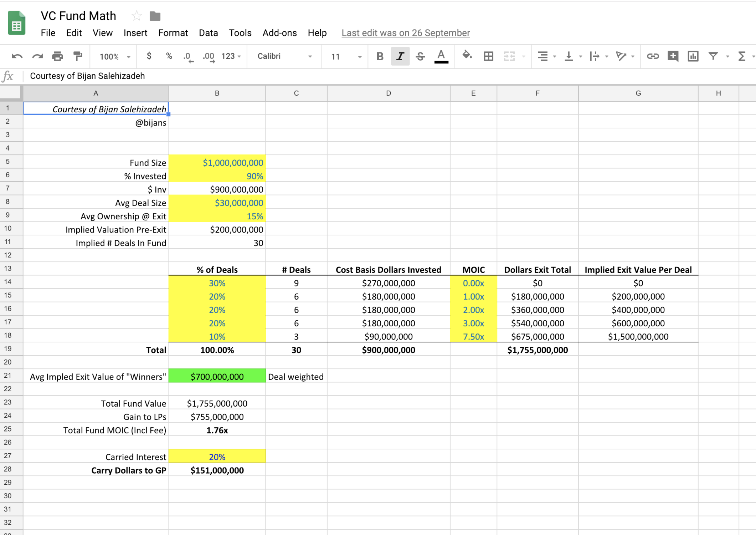
Task: Select the paint format roller
Action: point(78,56)
